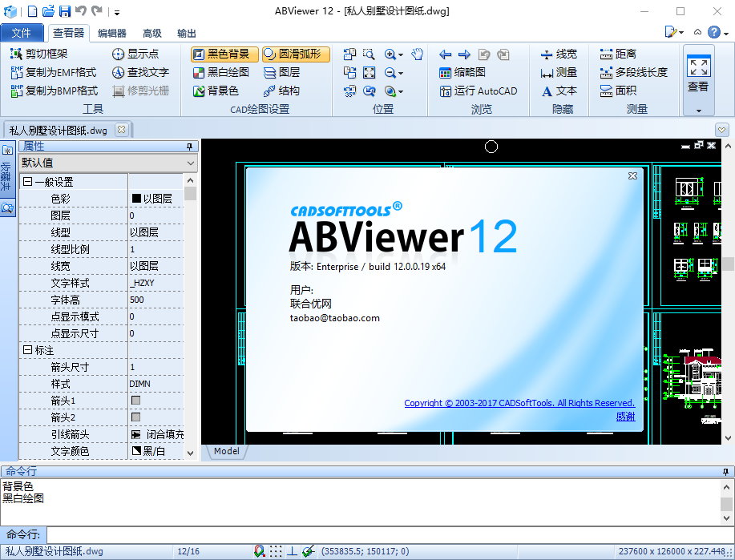
Task: Click the 查看 full view large button
Action: (698, 74)
